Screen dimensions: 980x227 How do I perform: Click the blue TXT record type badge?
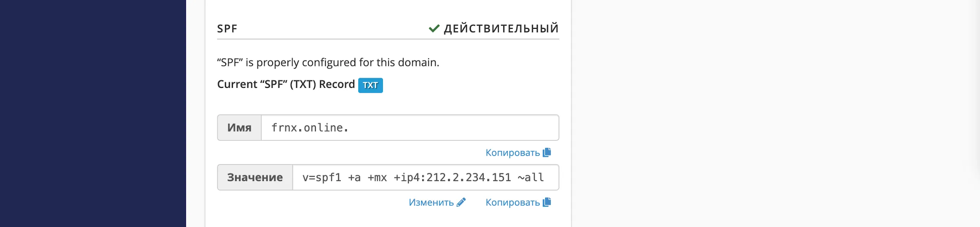tap(370, 85)
